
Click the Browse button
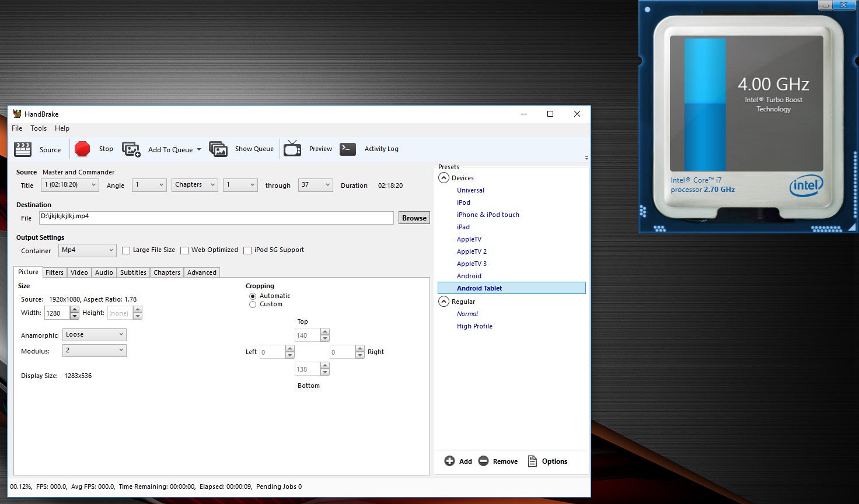pyautogui.click(x=414, y=218)
